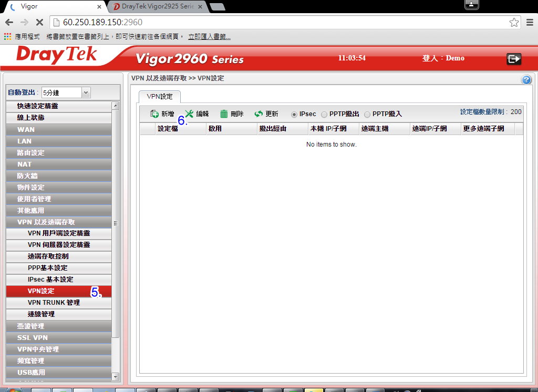Click the 更新 (Refresh) icon
Image resolution: width=538 pixels, height=392 pixels.
point(258,114)
